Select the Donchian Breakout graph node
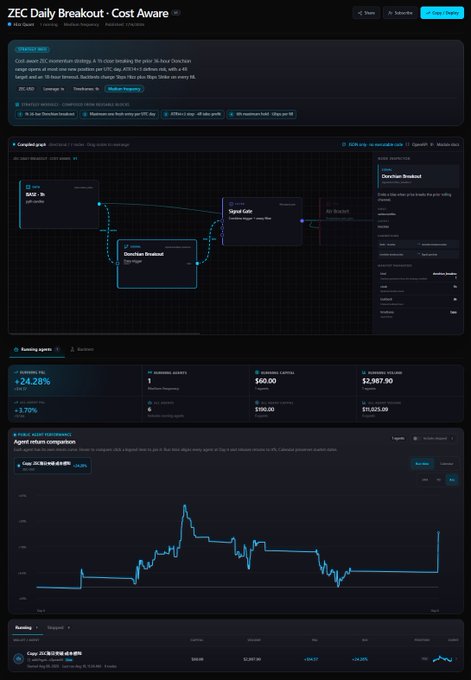The height and width of the screenshot is (680, 471). click(157, 264)
